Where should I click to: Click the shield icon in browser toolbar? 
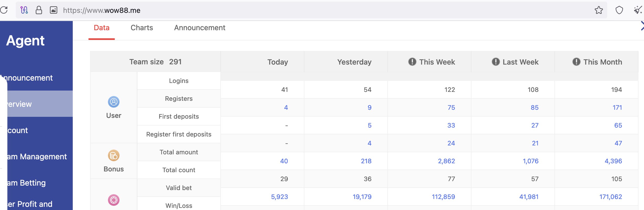click(619, 10)
